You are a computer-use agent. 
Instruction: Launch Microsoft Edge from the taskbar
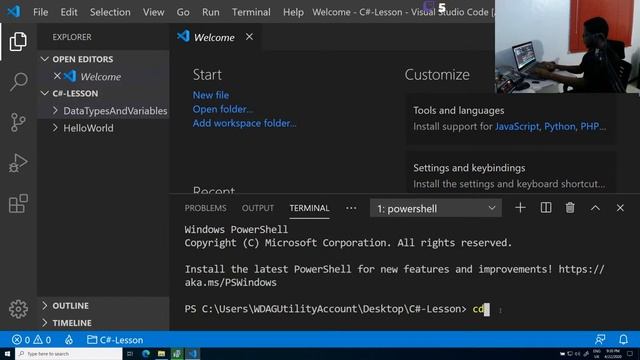[x=146, y=353]
